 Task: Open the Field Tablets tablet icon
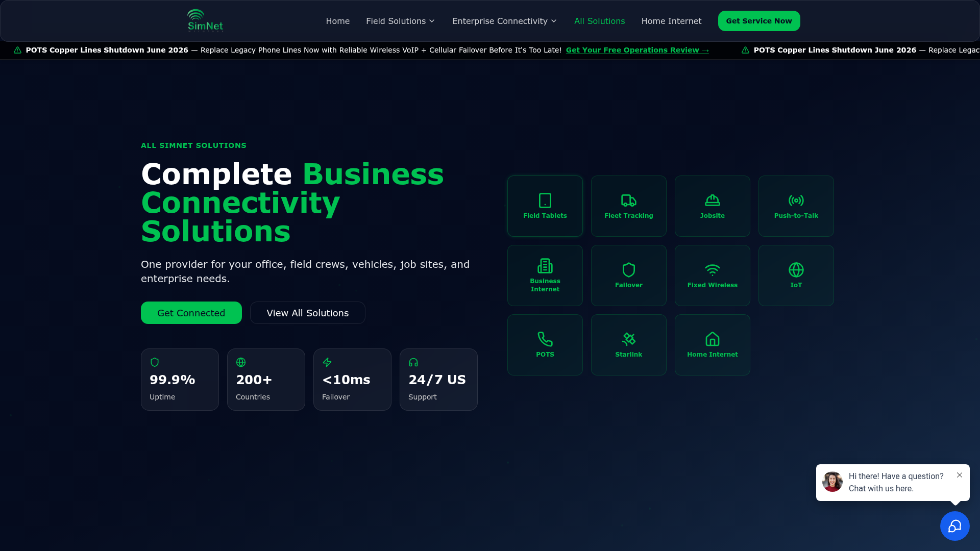pos(545,201)
